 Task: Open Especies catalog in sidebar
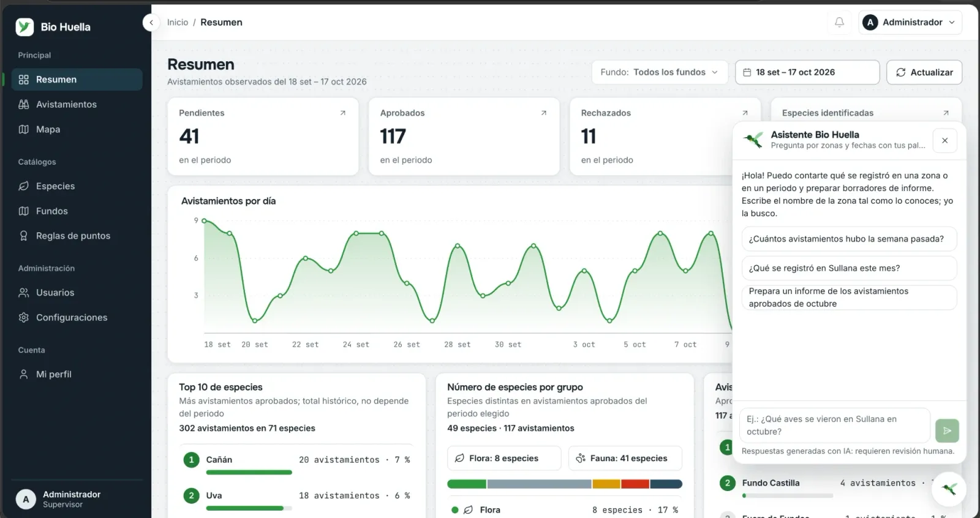click(x=77, y=186)
